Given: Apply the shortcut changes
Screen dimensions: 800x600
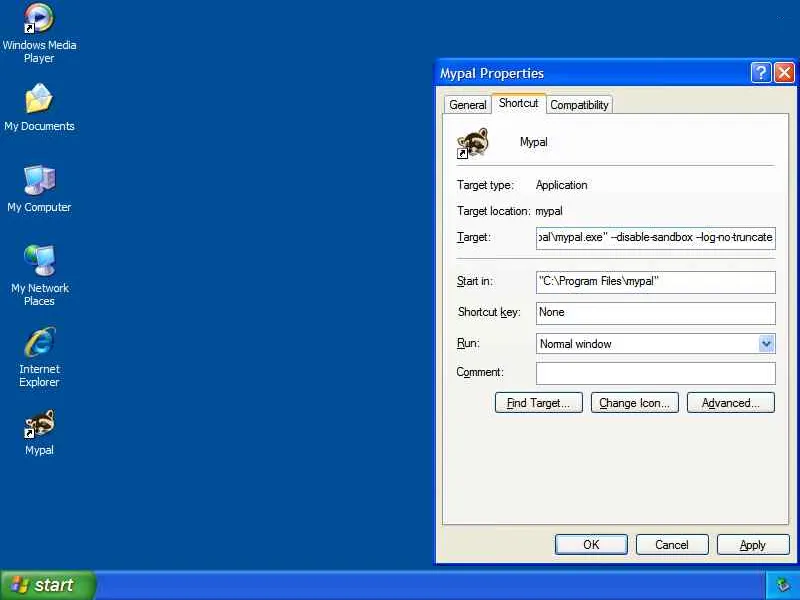Looking at the screenshot, I should [753, 544].
